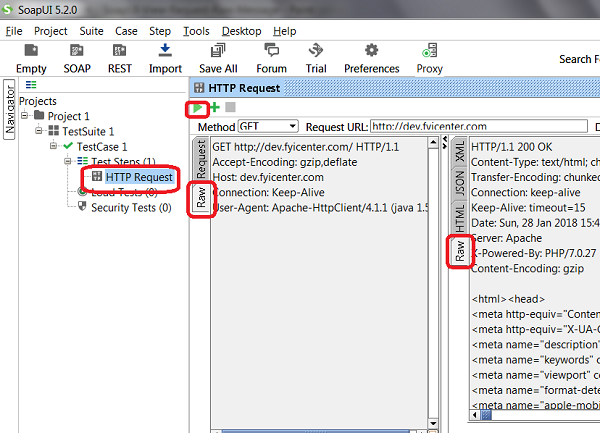Click the navigator list view icon
Screen dimensions: 600x433
pyautogui.click(x=31, y=85)
